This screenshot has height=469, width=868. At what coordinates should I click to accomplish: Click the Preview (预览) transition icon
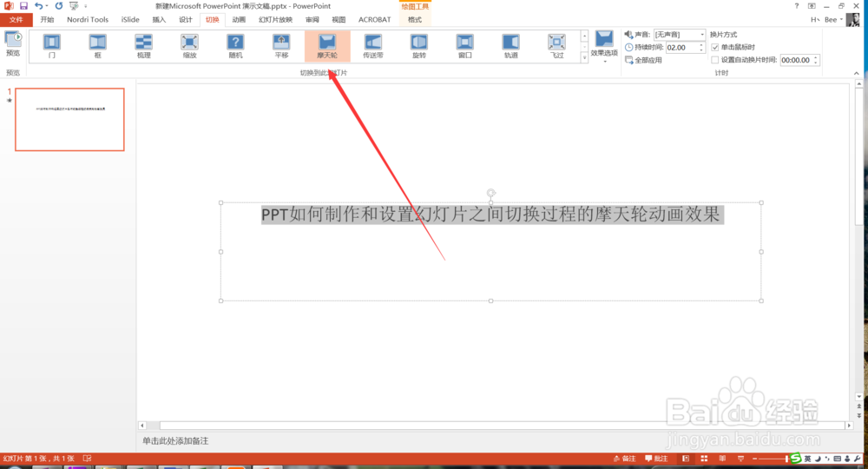[x=13, y=44]
